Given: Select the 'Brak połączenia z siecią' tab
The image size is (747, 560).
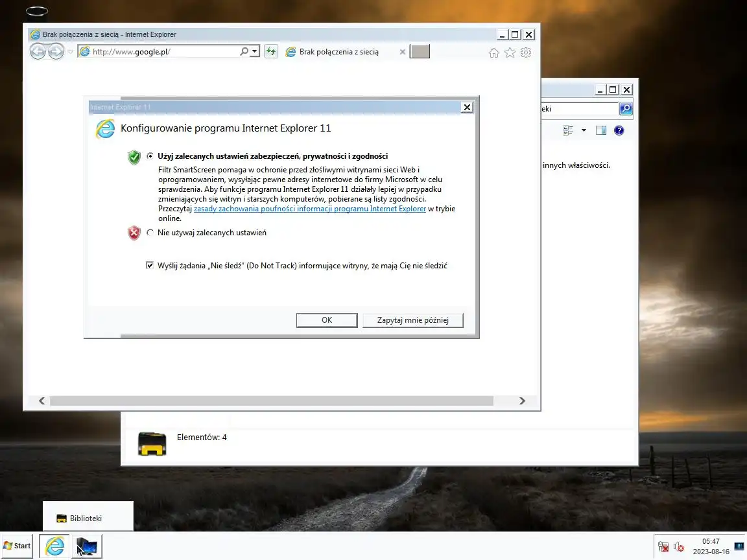Looking at the screenshot, I should click(x=338, y=52).
